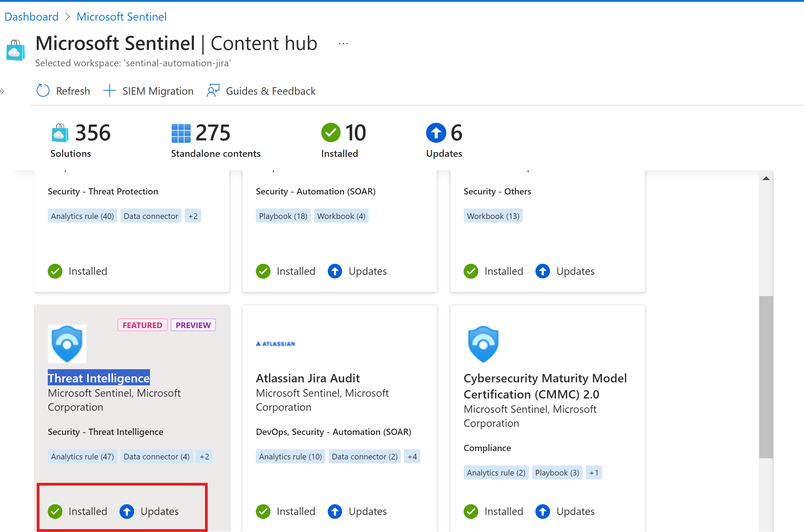The height and width of the screenshot is (532, 804).
Task: Click Updates arrow icon in Security - Others card
Action: coord(543,271)
